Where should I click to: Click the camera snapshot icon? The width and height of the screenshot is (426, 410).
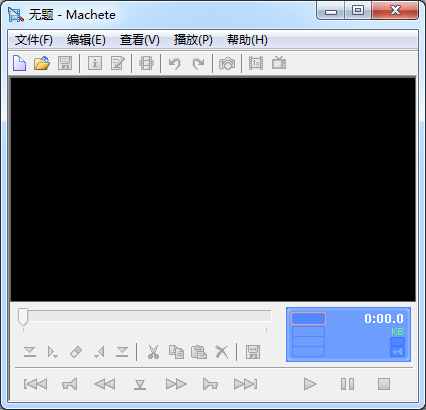click(227, 63)
